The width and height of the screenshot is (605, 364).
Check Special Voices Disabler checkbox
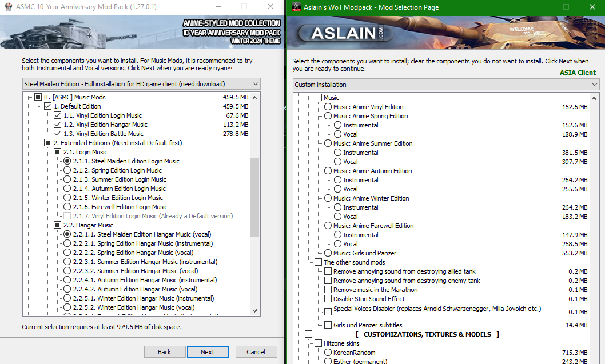click(x=328, y=311)
